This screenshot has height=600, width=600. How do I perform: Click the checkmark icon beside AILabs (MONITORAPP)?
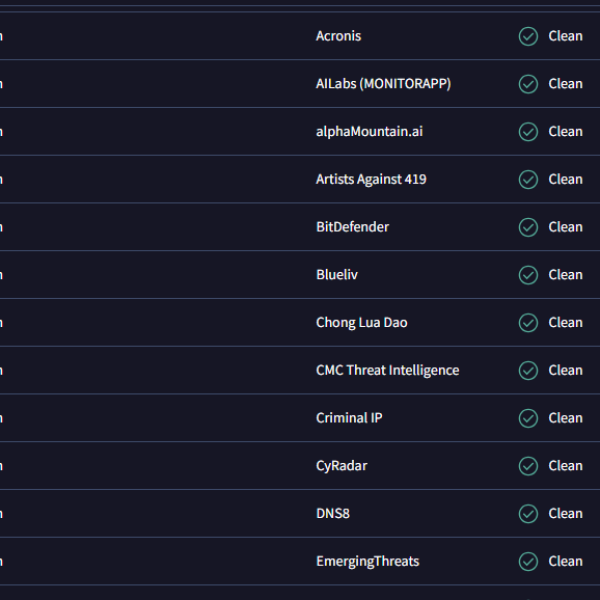point(528,84)
